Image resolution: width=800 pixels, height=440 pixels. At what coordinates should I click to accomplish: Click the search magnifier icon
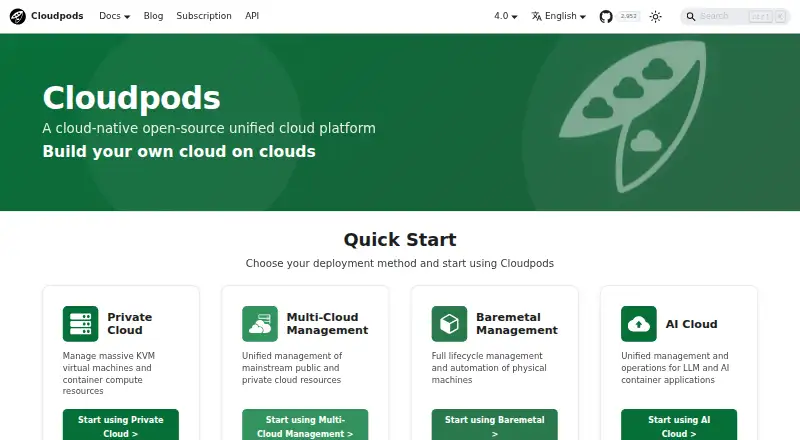click(x=690, y=16)
